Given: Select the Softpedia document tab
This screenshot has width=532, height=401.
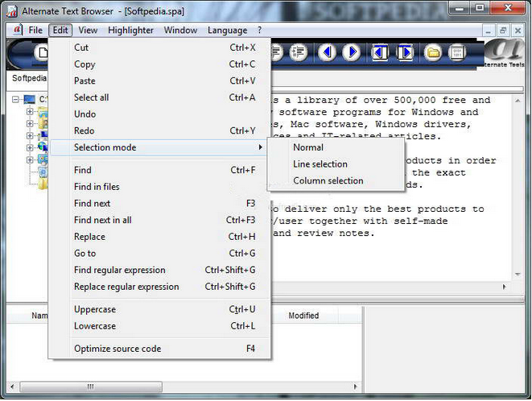Looking at the screenshot, I should coord(28,78).
